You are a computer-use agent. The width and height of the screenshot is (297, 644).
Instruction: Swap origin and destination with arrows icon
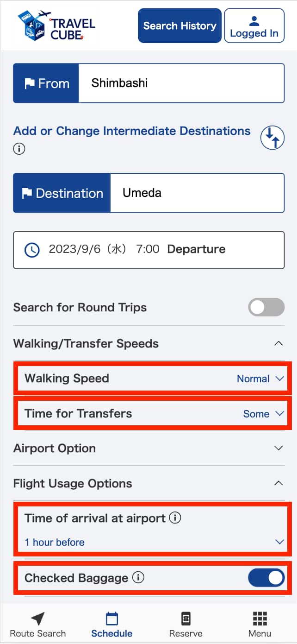(x=272, y=138)
